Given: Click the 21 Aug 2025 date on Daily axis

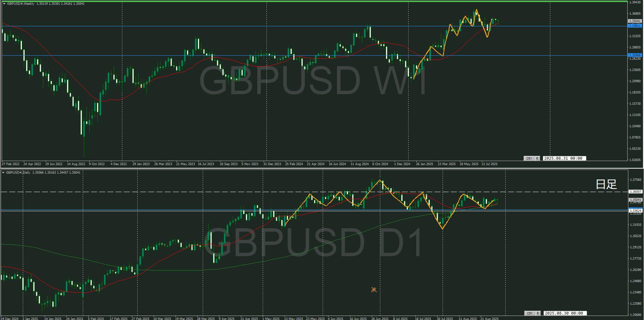Looking at the screenshot, I should [x=489, y=319].
